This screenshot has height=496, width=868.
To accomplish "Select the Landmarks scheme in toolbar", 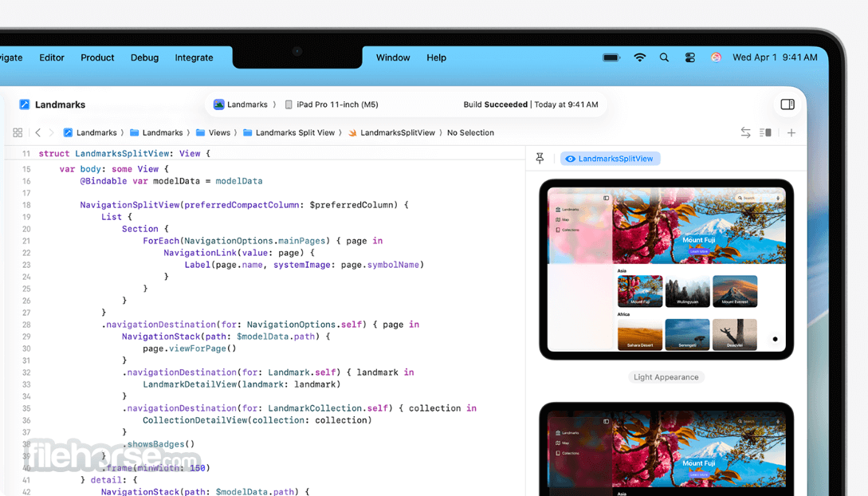I will [x=241, y=104].
